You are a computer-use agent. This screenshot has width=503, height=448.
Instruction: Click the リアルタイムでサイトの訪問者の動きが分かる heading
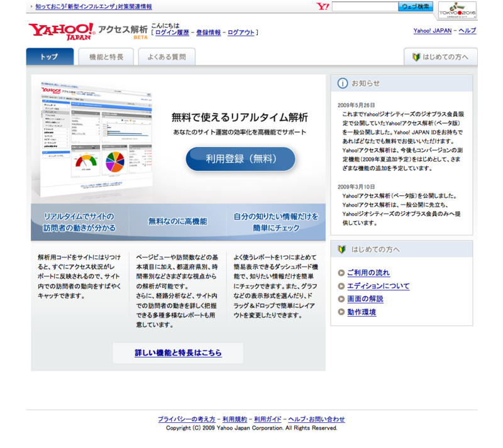point(80,222)
